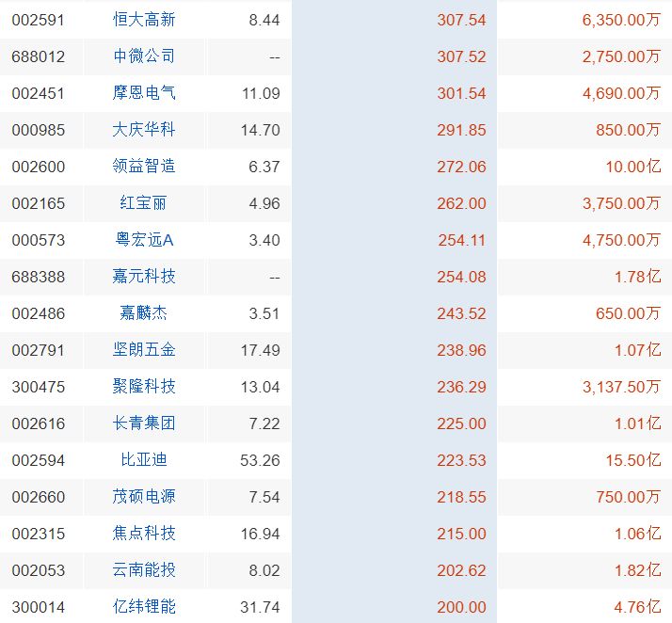This screenshot has height=623, width=672.
Task: Open stock link 红宝丽
Action: 143,203
